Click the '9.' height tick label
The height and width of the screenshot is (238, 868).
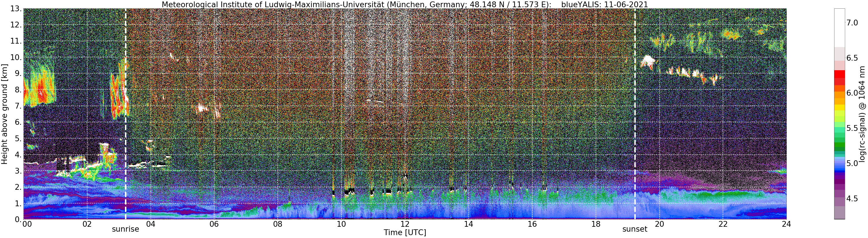pos(18,74)
